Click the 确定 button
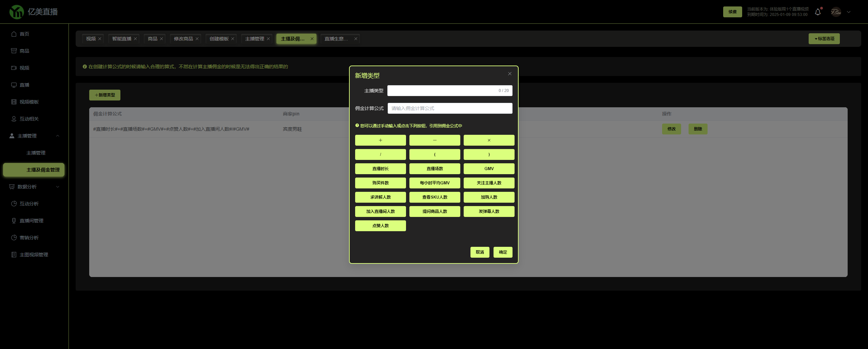 tap(503, 252)
